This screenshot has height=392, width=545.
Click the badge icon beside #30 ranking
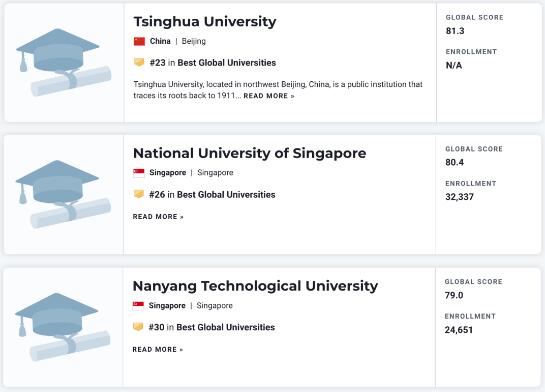[138, 327]
